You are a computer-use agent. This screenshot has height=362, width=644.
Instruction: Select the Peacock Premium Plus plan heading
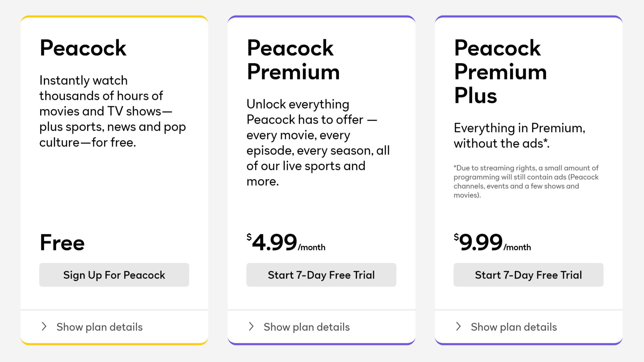point(500,71)
